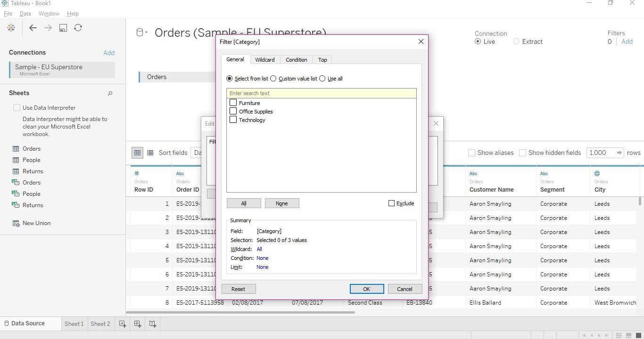Screen dimensions: 644x339
Task: Click the None button to clear selections
Action: [x=282, y=203]
